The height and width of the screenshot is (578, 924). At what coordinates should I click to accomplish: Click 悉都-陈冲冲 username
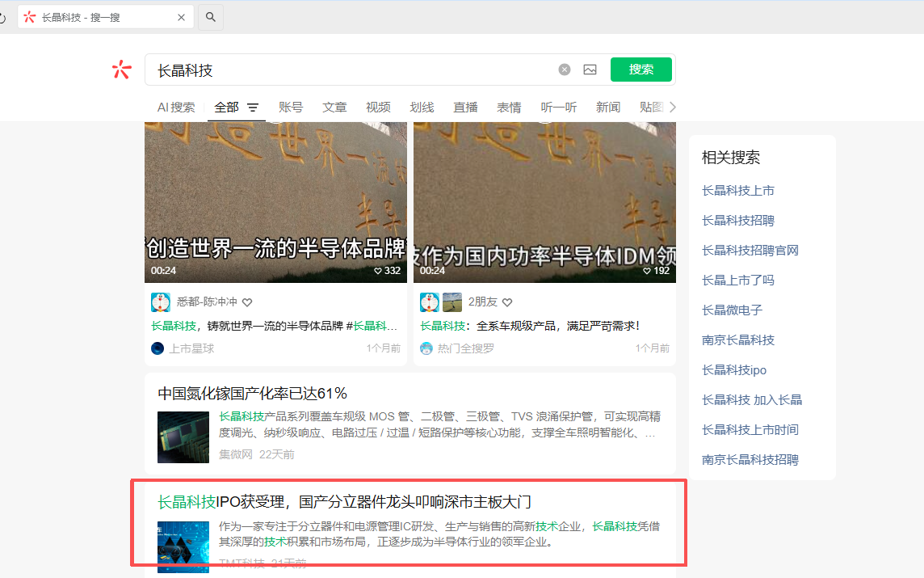[207, 302]
